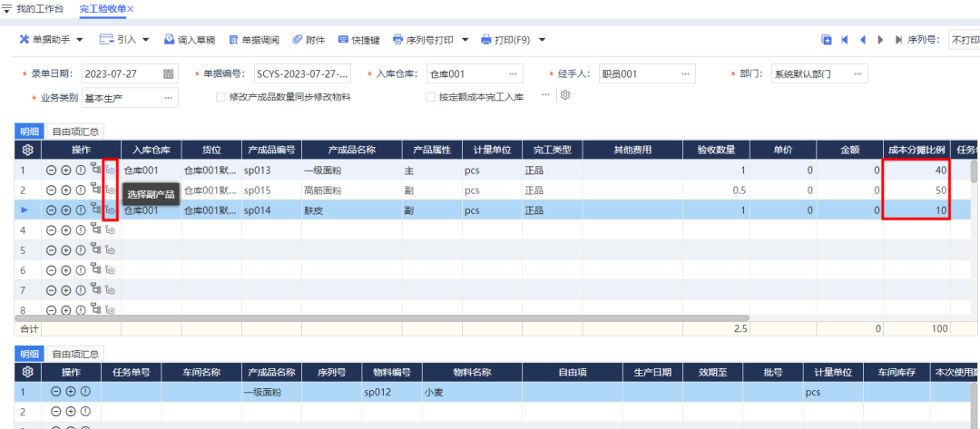Expand the 单据助手 dropdown menu
This screenshot has height=429, width=980.
click(79, 39)
